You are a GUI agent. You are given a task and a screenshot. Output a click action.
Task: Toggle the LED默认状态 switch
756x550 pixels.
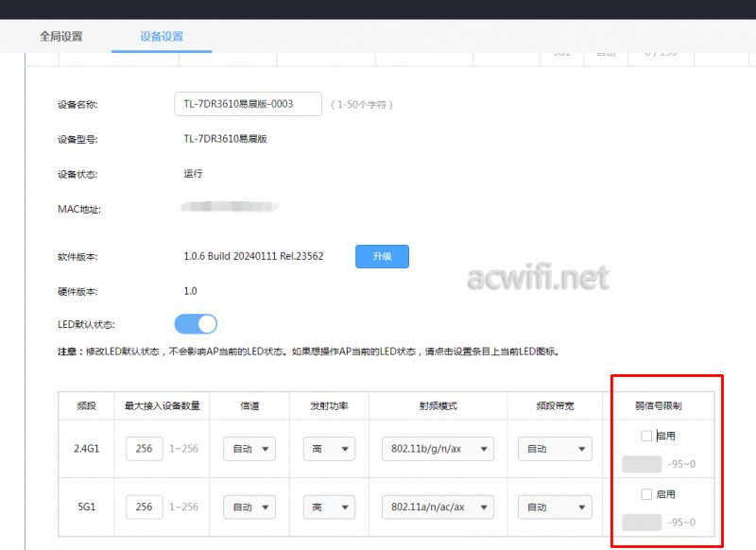click(196, 324)
